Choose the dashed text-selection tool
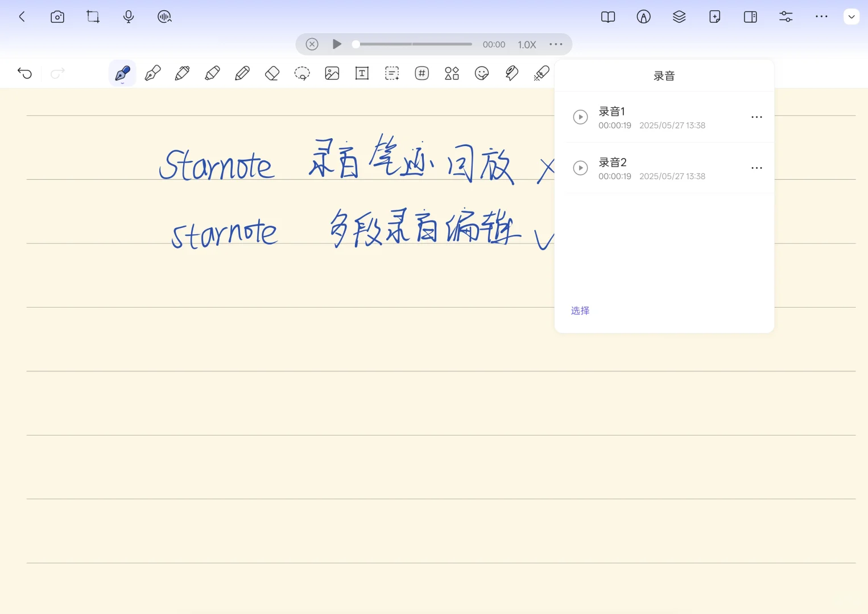Viewport: 868px width, 614px height. coord(392,73)
